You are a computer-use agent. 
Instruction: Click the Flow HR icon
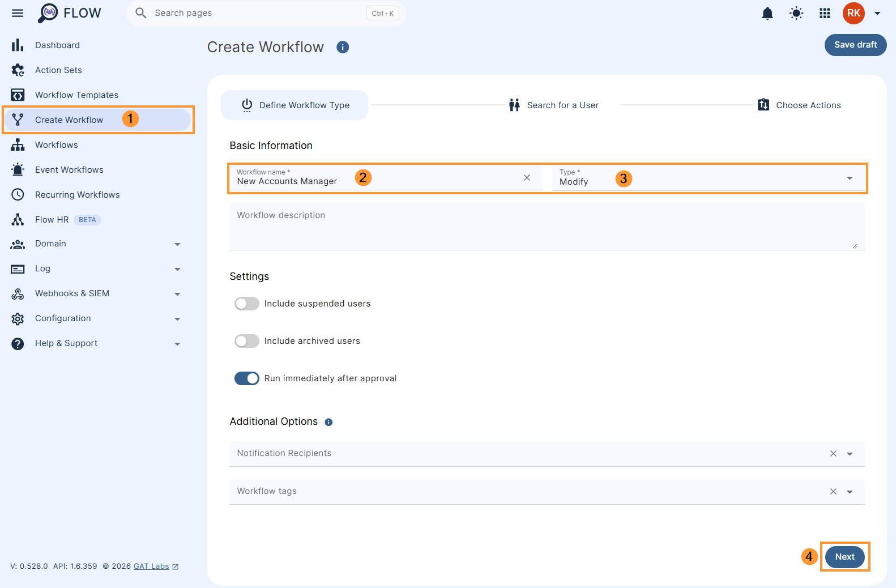pos(18,220)
